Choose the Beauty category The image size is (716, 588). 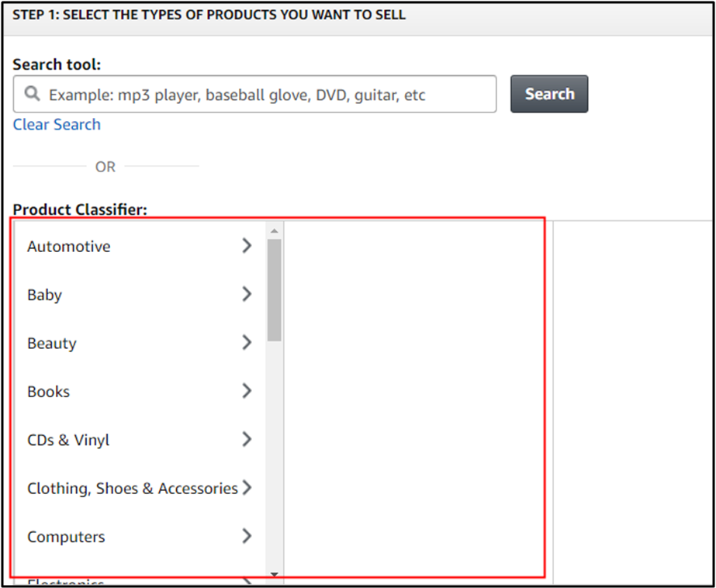pyautogui.click(x=52, y=344)
